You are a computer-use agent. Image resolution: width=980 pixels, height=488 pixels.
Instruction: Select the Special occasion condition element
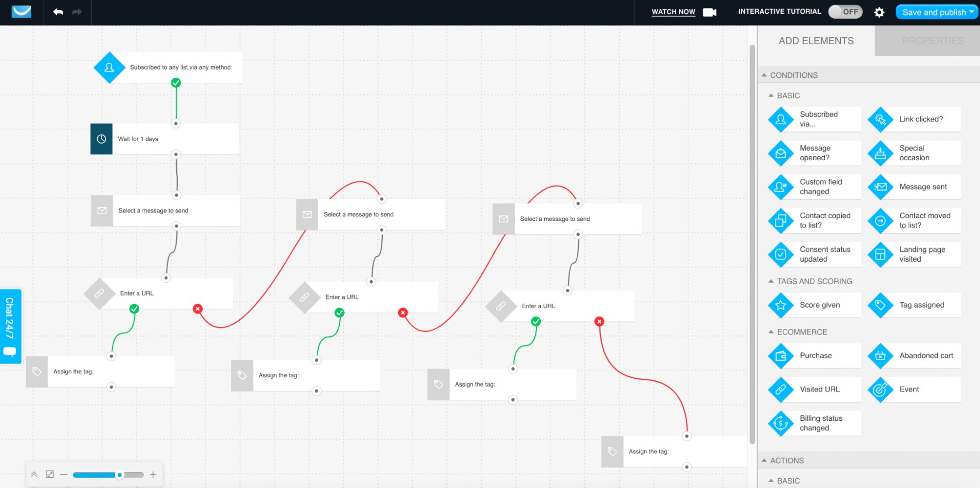tap(914, 153)
